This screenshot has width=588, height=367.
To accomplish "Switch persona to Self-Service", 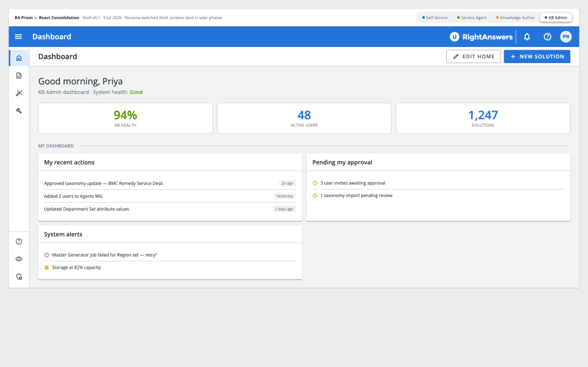I will 435,18.
